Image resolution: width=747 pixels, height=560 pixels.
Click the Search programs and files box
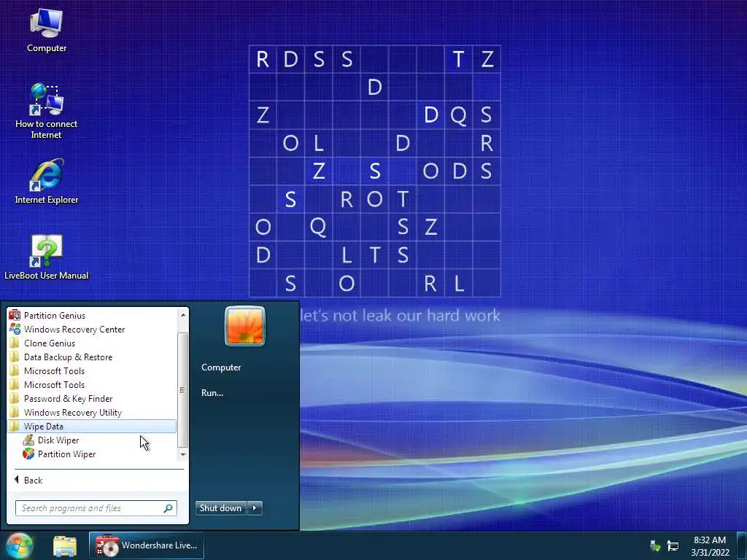tap(96, 508)
